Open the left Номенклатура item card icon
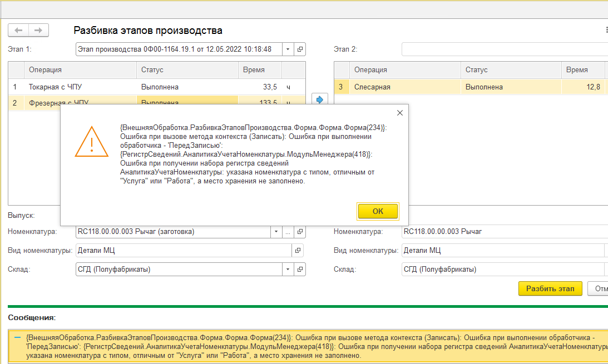 tap(300, 232)
